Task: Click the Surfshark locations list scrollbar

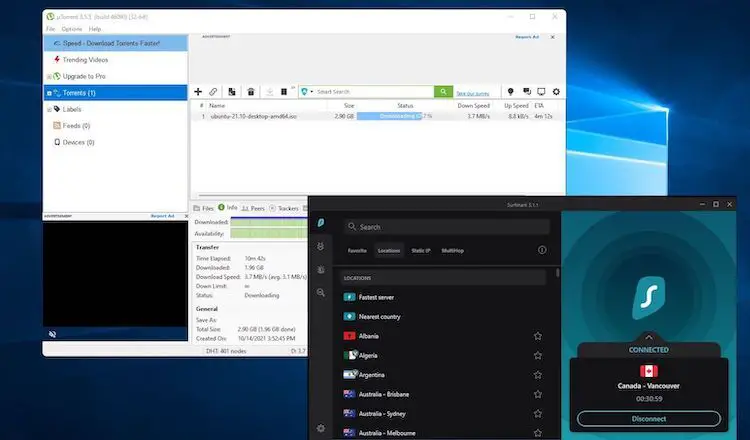Action: (x=558, y=273)
